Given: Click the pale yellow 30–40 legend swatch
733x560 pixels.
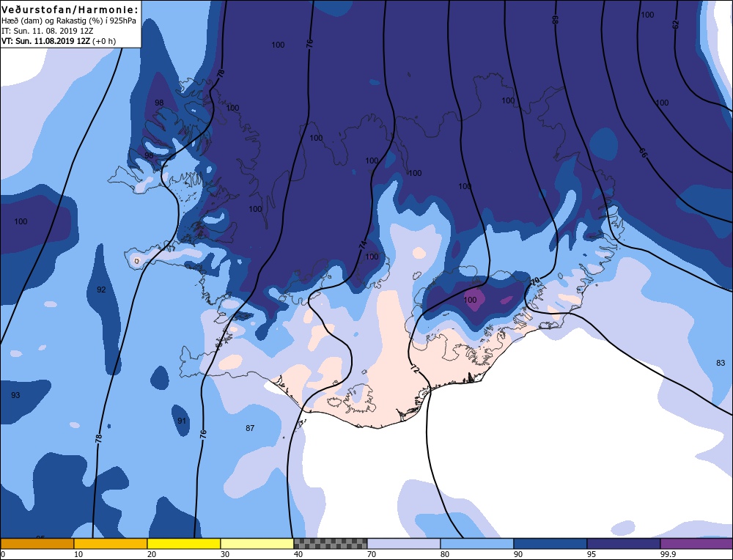Looking at the screenshot, I should click(257, 543).
